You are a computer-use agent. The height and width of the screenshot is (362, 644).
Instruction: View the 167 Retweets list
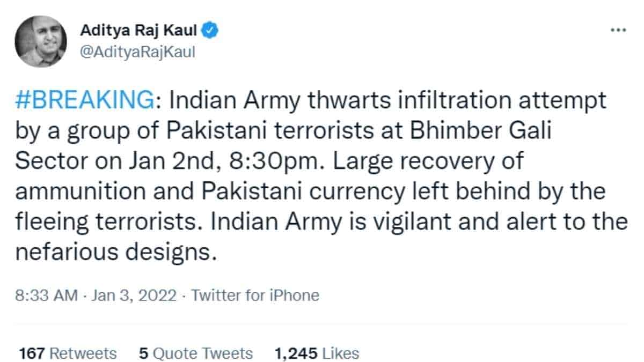tap(68, 353)
